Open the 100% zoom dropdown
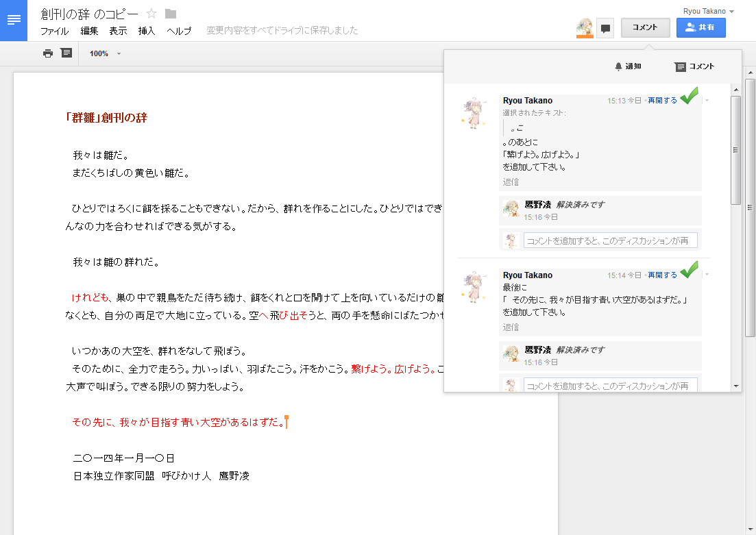756x535 pixels. 105,53
